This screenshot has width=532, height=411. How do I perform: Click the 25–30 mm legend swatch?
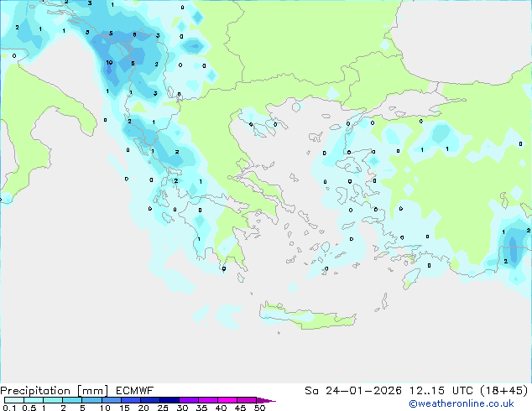[169, 400]
